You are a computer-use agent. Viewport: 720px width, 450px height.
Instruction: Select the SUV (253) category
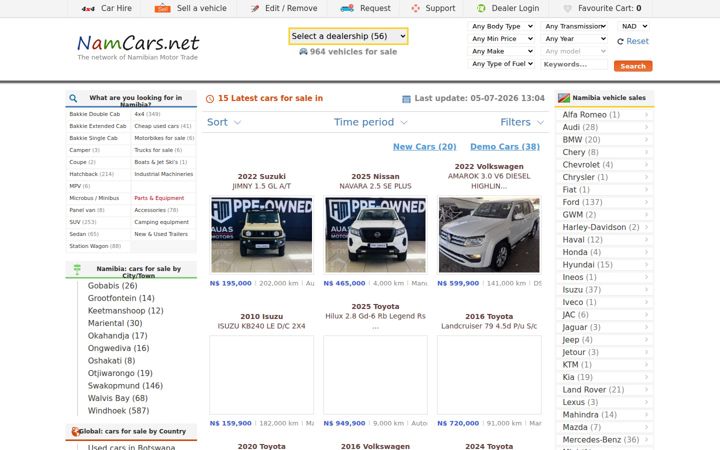pos(83,222)
